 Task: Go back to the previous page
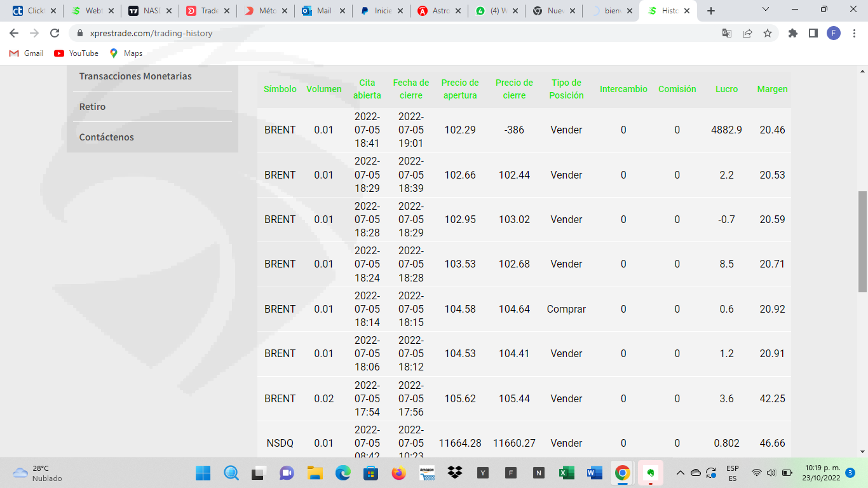(14, 33)
